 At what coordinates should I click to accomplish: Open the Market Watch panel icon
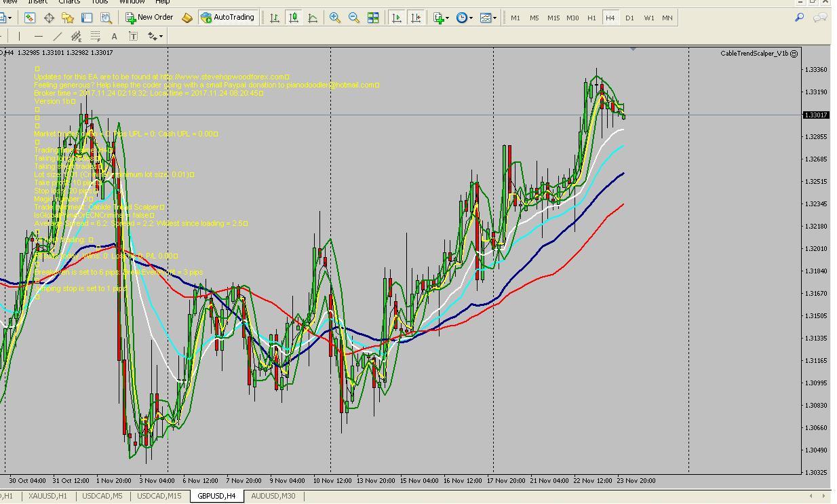pyautogui.click(x=30, y=18)
